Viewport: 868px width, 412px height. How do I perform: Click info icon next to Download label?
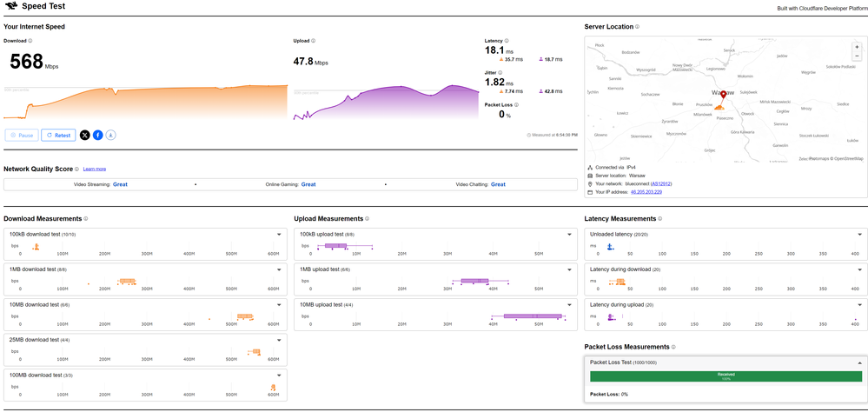tap(30, 41)
